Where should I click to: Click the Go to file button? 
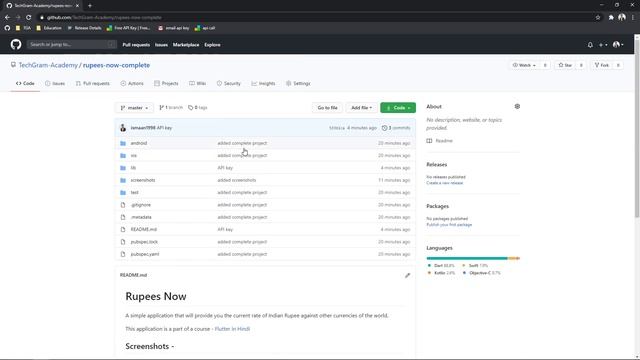click(x=327, y=108)
